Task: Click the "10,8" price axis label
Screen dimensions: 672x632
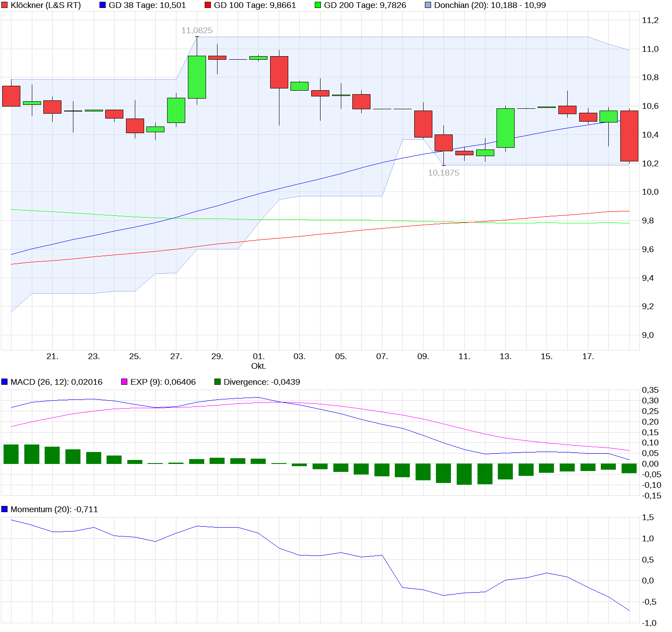Action: coord(650,77)
